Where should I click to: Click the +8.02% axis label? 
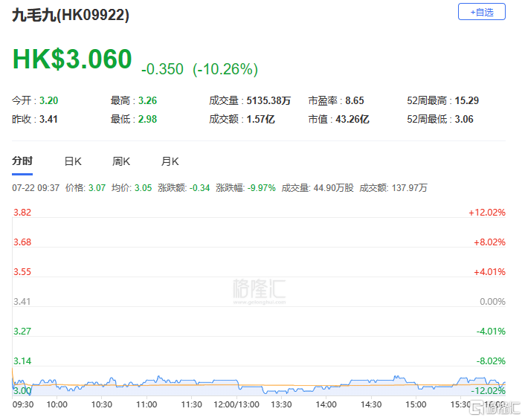[489, 242]
